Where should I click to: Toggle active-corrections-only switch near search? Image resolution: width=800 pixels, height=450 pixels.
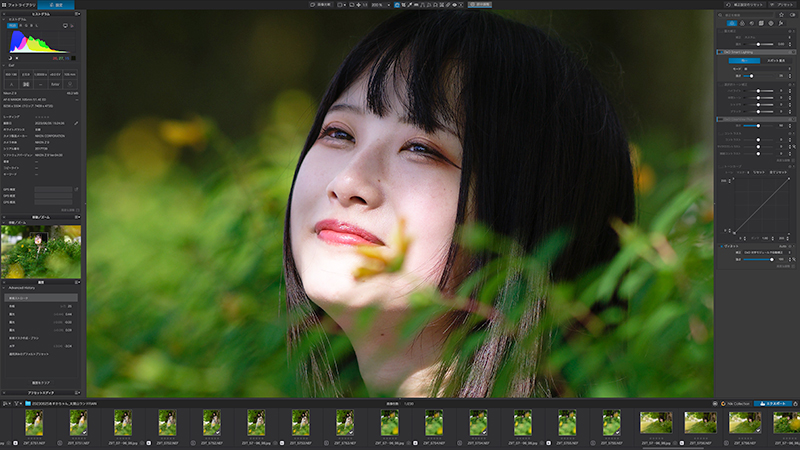(x=792, y=15)
